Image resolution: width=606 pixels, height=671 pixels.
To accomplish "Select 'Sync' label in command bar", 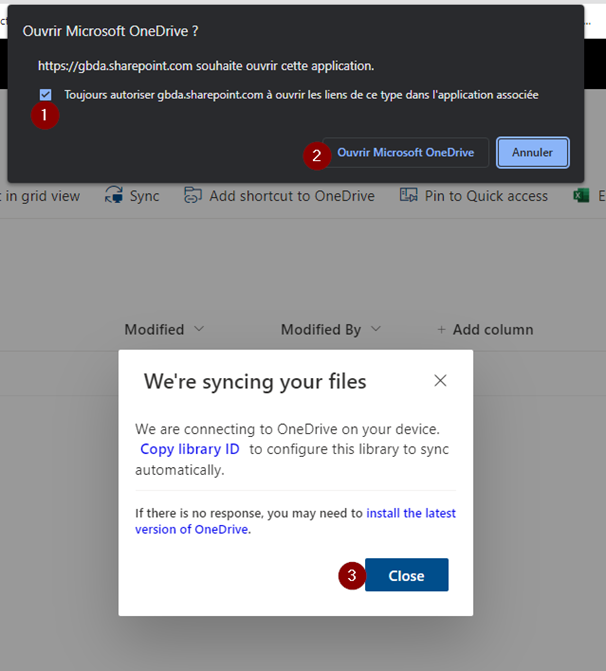I will click(144, 196).
